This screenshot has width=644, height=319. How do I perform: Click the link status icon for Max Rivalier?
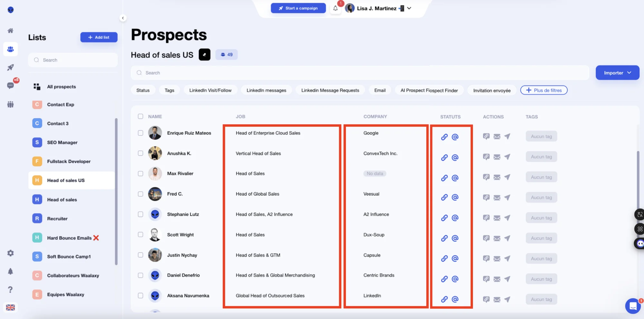(x=444, y=178)
